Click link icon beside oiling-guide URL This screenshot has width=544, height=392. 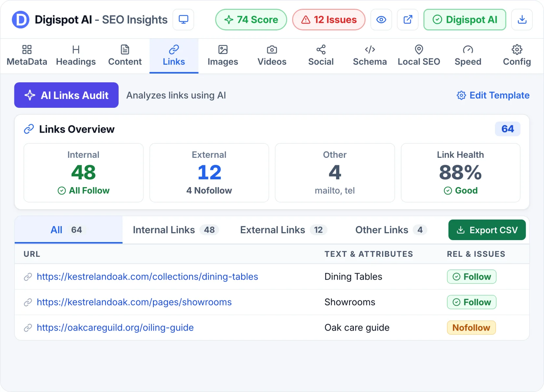(x=28, y=328)
